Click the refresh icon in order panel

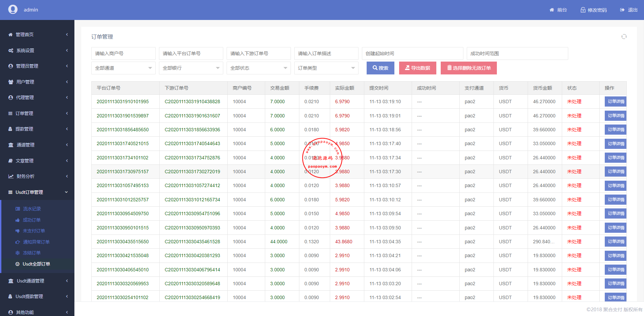[624, 37]
